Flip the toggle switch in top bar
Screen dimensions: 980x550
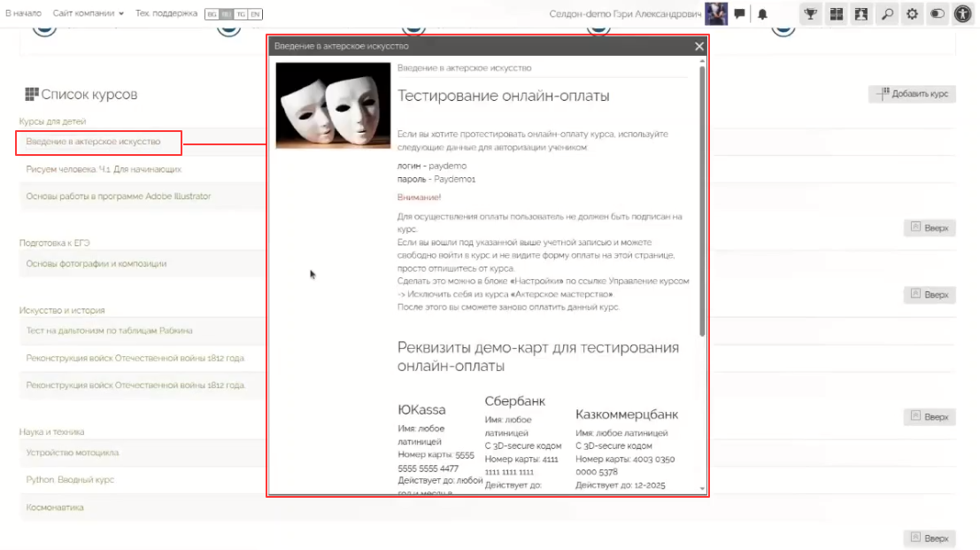point(938,14)
